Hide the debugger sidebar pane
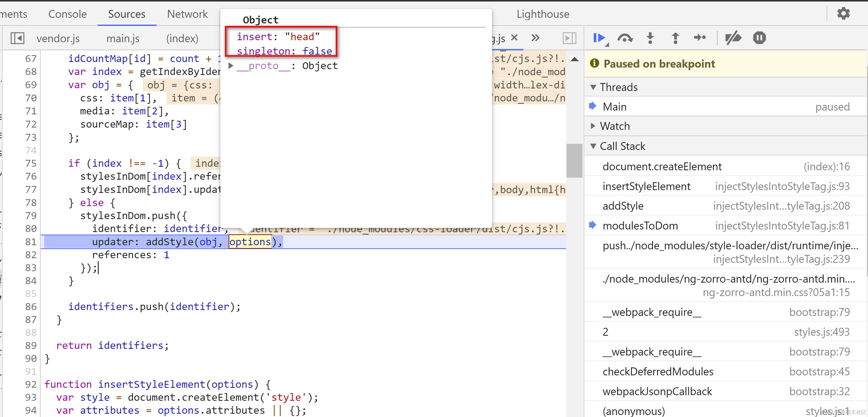This screenshot has height=417, width=868. pos(569,38)
